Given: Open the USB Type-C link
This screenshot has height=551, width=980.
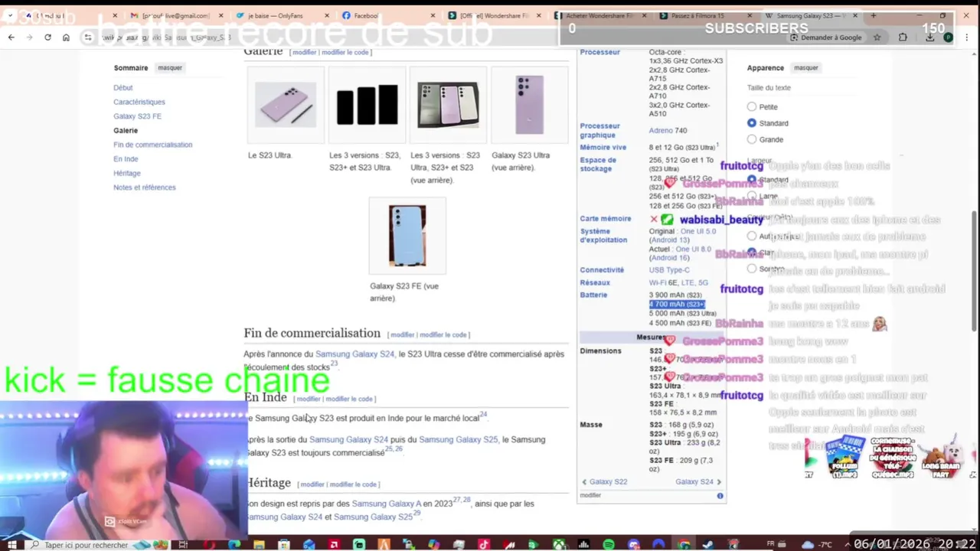Looking at the screenshot, I should click(x=669, y=270).
